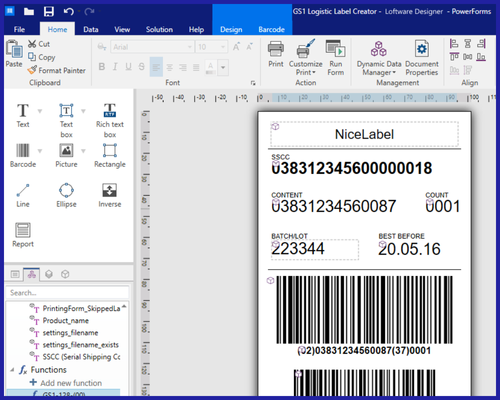The height and width of the screenshot is (400, 500).
Task: Select the Text box object tool
Action: pyautogui.click(x=66, y=120)
